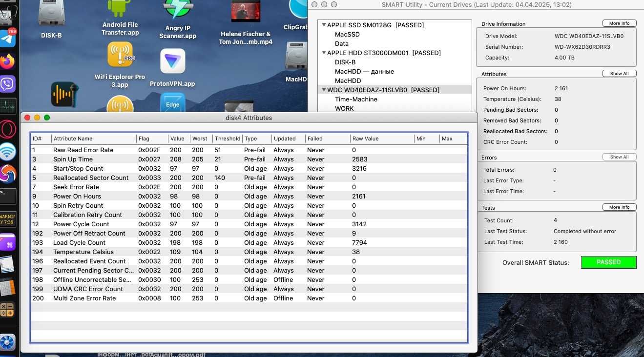Launch Firefox from the Dock
644x357 pixels.
[x=8, y=61]
